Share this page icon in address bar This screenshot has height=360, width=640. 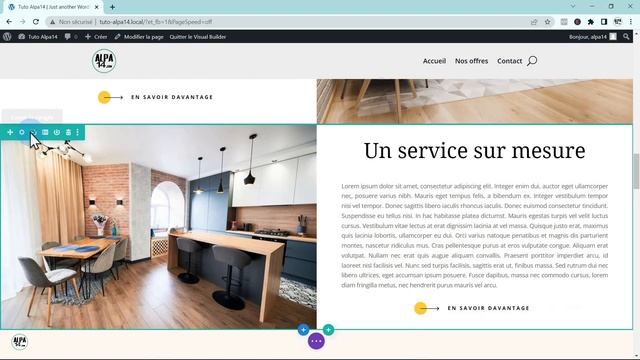click(534, 22)
